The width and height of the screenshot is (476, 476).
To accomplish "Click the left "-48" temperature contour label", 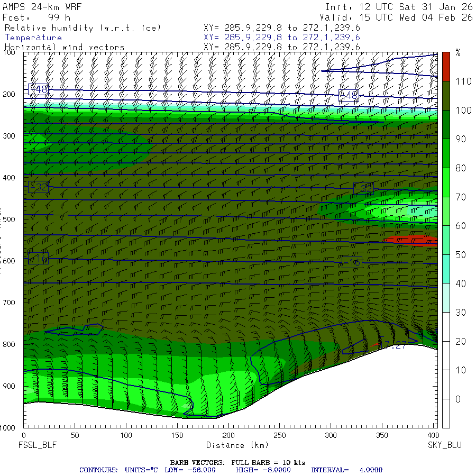I will coord(38,89).
